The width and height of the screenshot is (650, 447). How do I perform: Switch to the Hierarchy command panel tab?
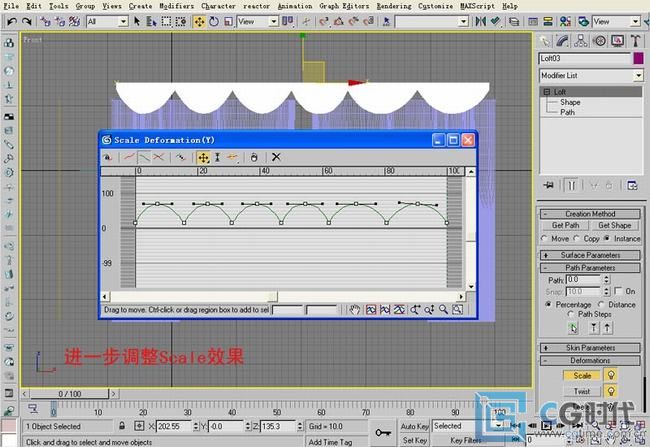tap(581, 41)
